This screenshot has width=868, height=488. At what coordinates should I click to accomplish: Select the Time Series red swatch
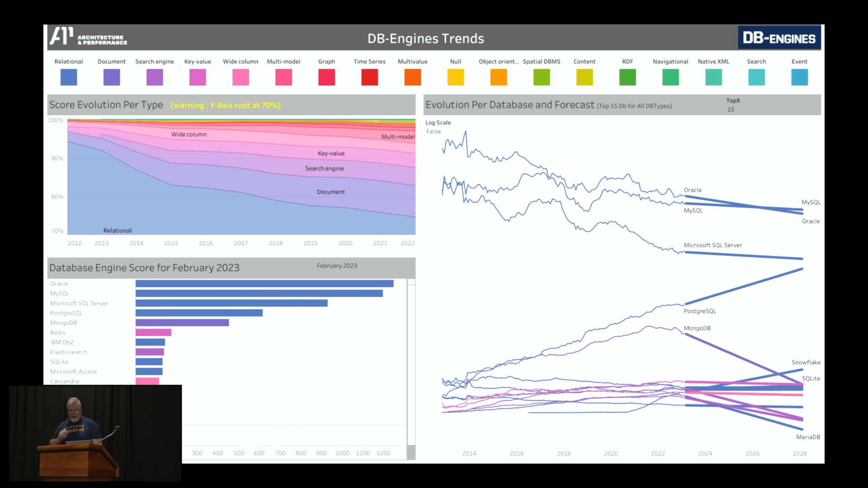click(370, 77)
